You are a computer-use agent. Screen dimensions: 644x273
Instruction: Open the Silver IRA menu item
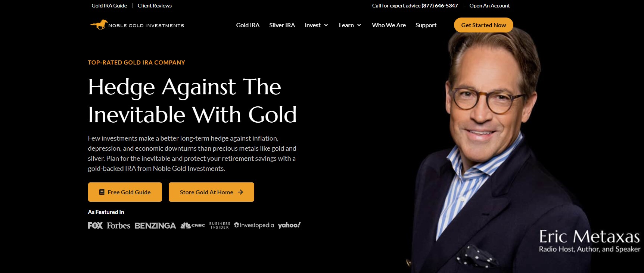tap(282, 25)
